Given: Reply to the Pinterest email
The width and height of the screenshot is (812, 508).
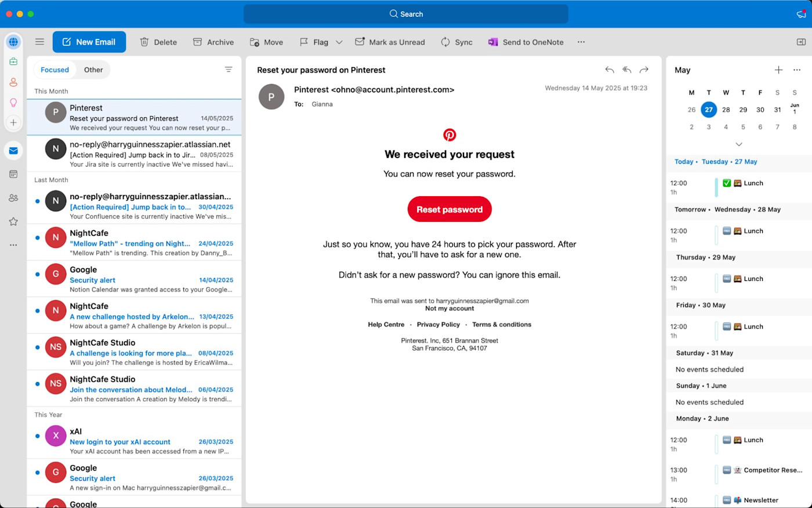Looking at the screenshot, I should pyautogui.click(x=610, y=70).
